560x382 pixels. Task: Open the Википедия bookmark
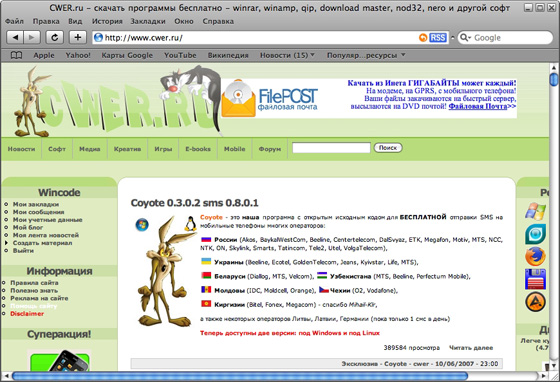pyautogui.click(x=228, y=55)
